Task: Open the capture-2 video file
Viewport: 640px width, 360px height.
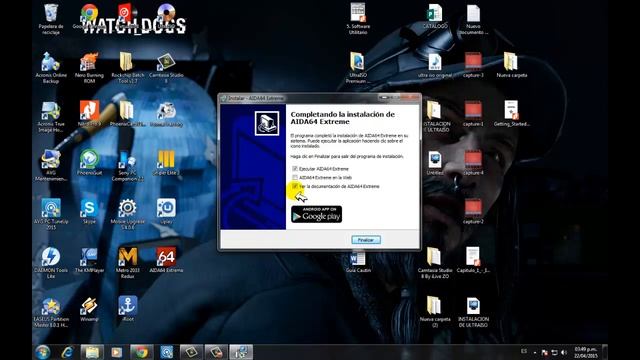Action: (x=473, y=211)
